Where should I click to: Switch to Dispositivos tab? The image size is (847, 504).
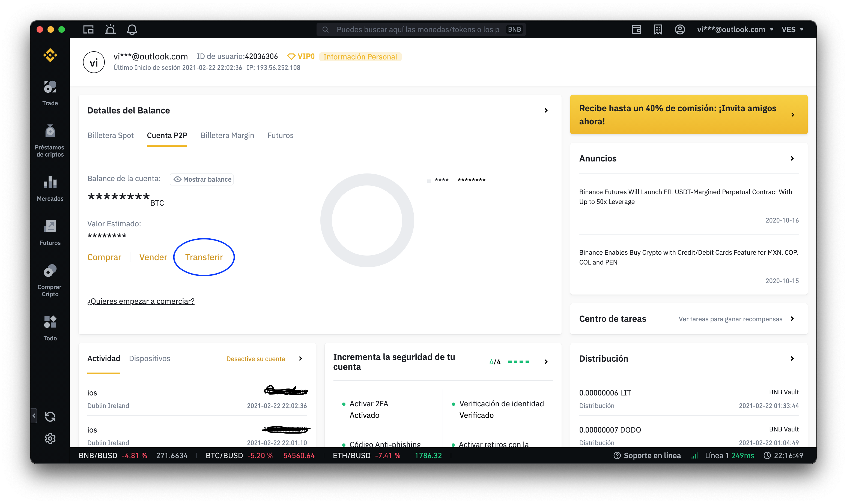(150, 358)
